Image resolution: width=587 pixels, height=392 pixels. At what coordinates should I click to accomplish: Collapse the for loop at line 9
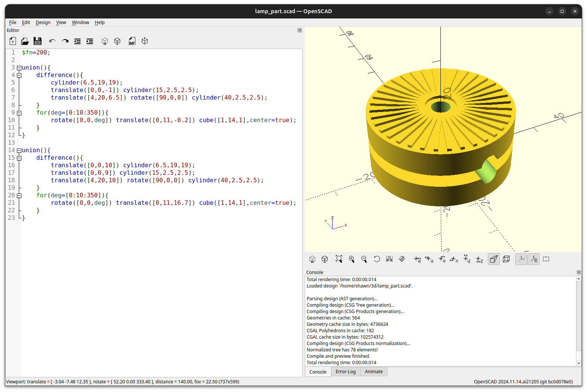pos(19,113)
